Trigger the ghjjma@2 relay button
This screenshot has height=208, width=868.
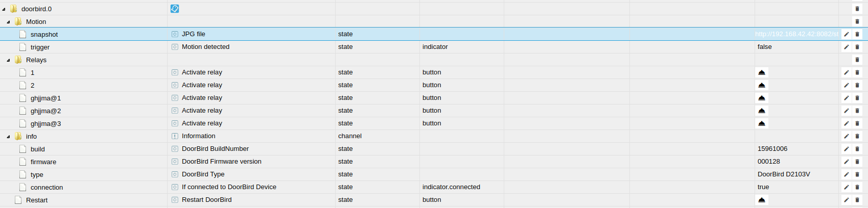[762, 111]
